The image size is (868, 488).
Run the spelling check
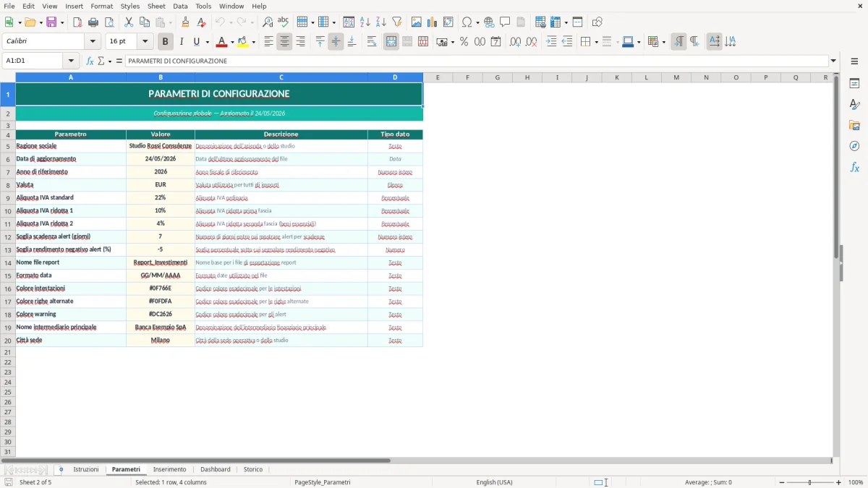click(284, 22)
